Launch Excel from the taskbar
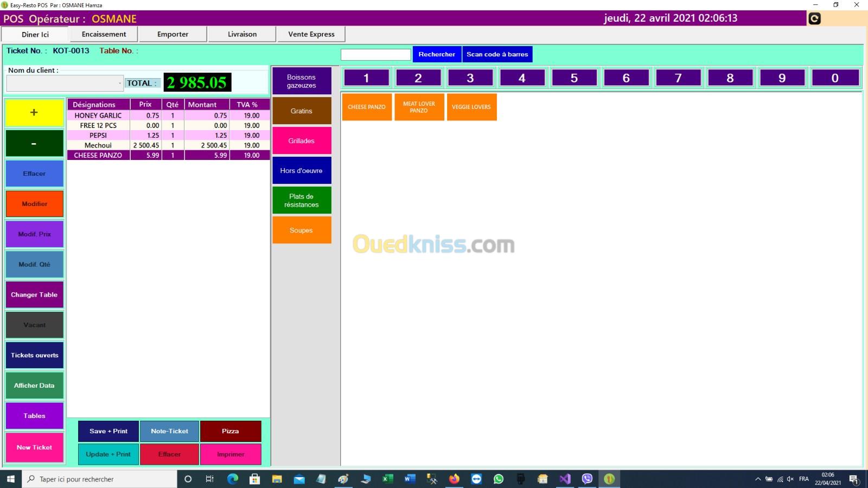The width and height of the screenshot is (868, 488). [x=387, y=479]
